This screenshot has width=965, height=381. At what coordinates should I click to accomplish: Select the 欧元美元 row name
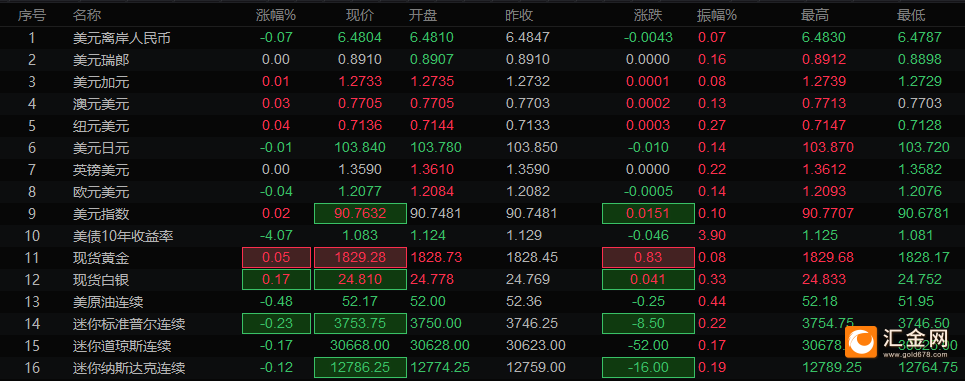[x=101, y=191]
